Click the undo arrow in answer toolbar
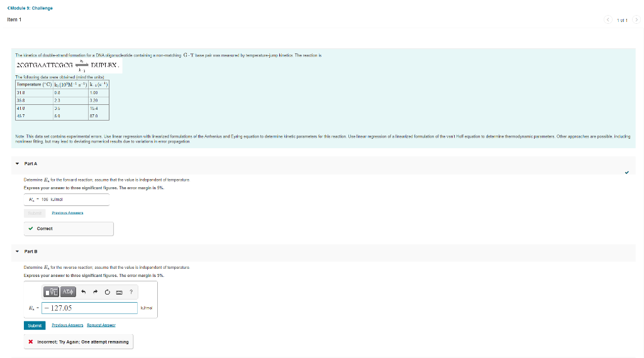The width and height of the screenshot is (644, 358). click(84, 292)
